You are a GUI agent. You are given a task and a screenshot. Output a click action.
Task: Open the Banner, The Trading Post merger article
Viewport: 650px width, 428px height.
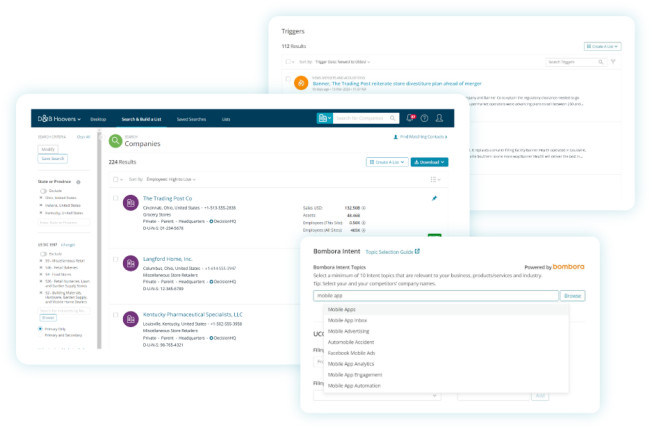pyautogui.click(x=397, y=83)
